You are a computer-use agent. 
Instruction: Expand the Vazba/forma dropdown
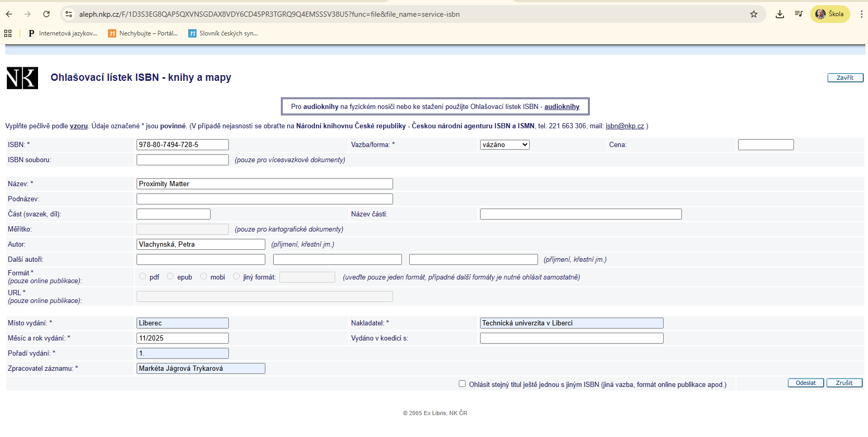504,145
